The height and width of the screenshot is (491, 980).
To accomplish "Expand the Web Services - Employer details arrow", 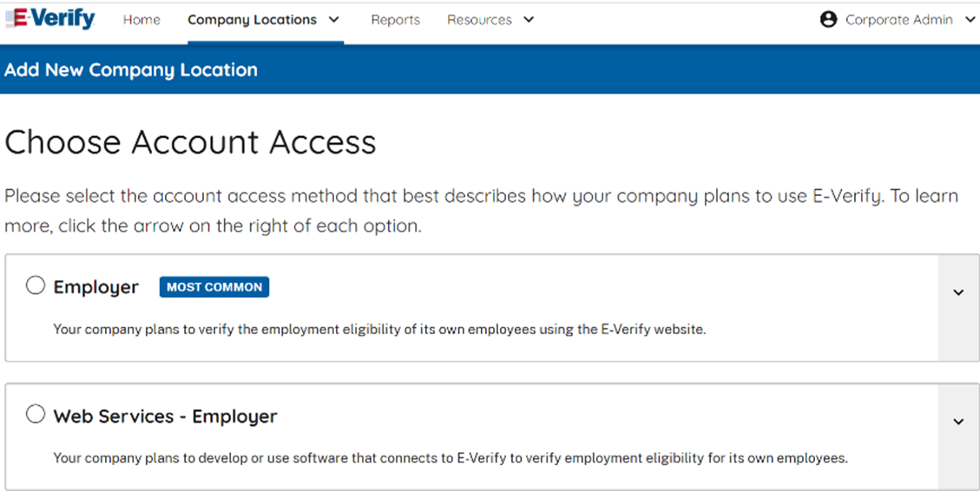I will coord(958,422).
